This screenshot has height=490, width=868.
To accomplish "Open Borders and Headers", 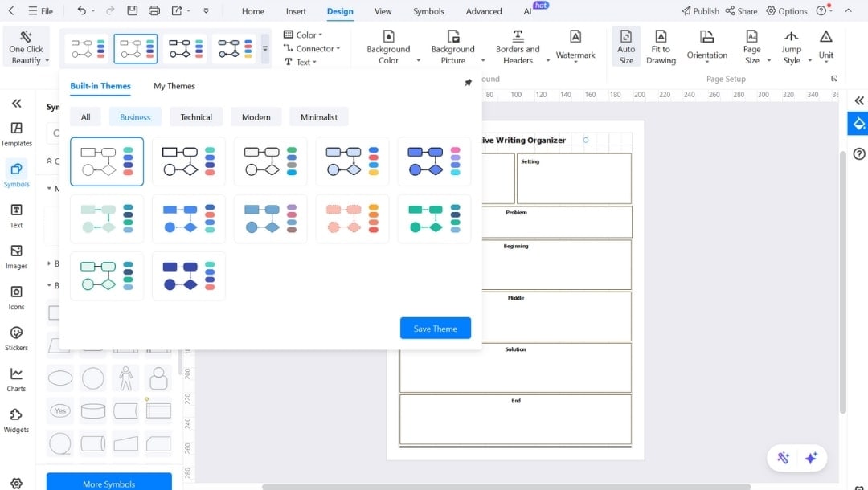I will point(518,47).
